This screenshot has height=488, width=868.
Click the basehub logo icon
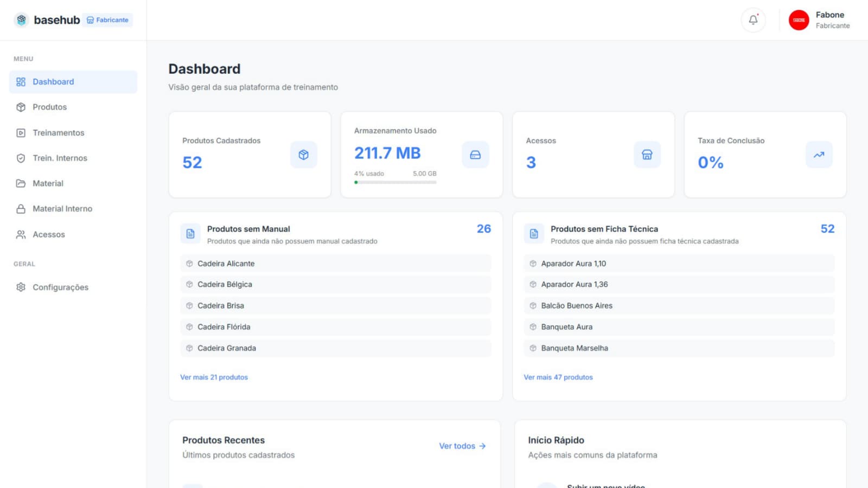21,20
